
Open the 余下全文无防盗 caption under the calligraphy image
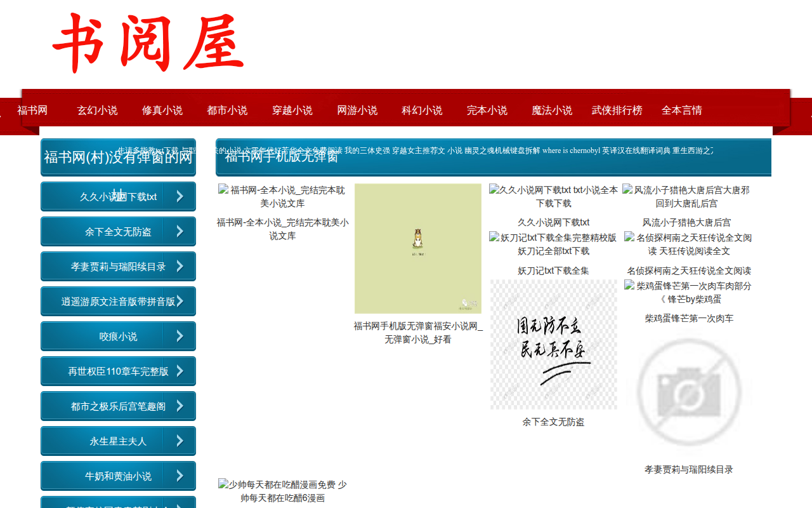click(x=553, y=422)
